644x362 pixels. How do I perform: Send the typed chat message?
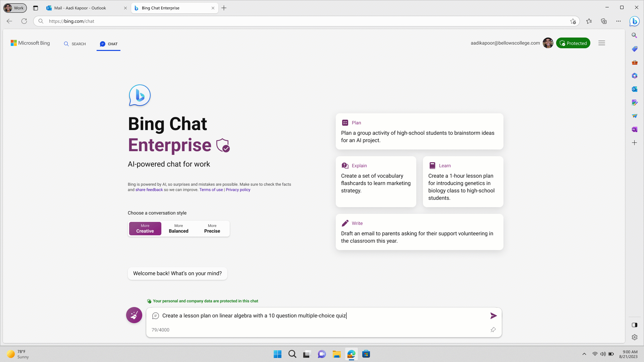[x=493, y=315]
